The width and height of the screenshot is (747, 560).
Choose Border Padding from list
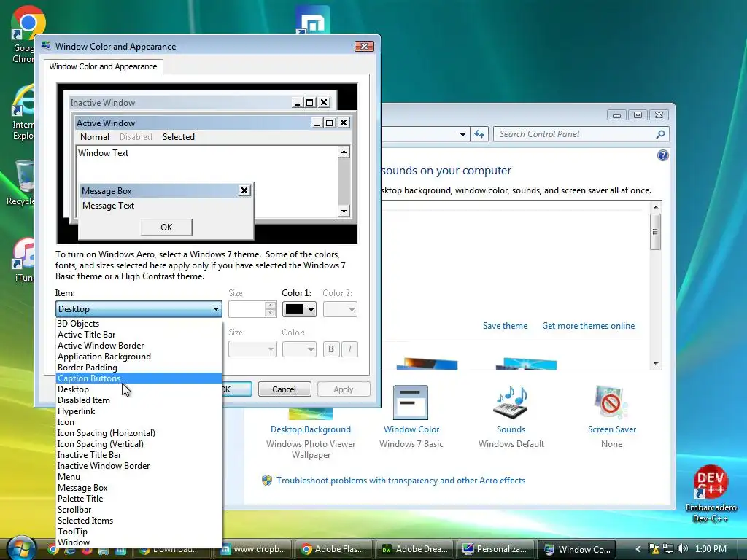point(139,367)
